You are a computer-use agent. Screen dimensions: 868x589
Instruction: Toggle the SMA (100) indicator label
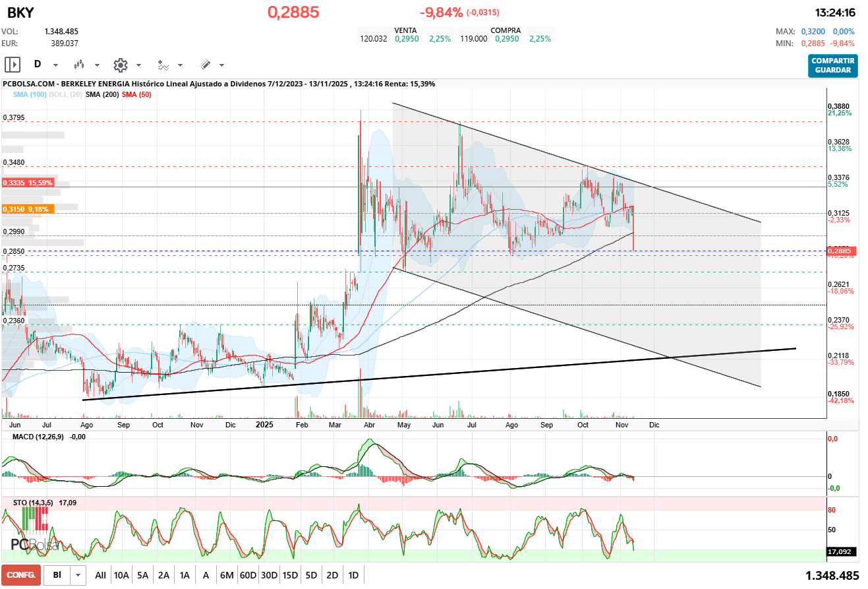click(30, 95)
